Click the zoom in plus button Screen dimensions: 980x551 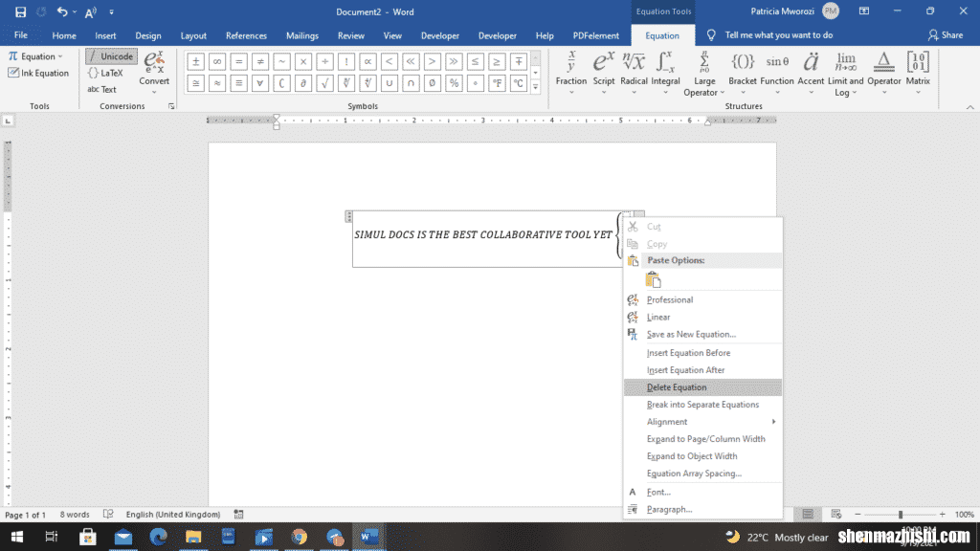pos(942,514)
